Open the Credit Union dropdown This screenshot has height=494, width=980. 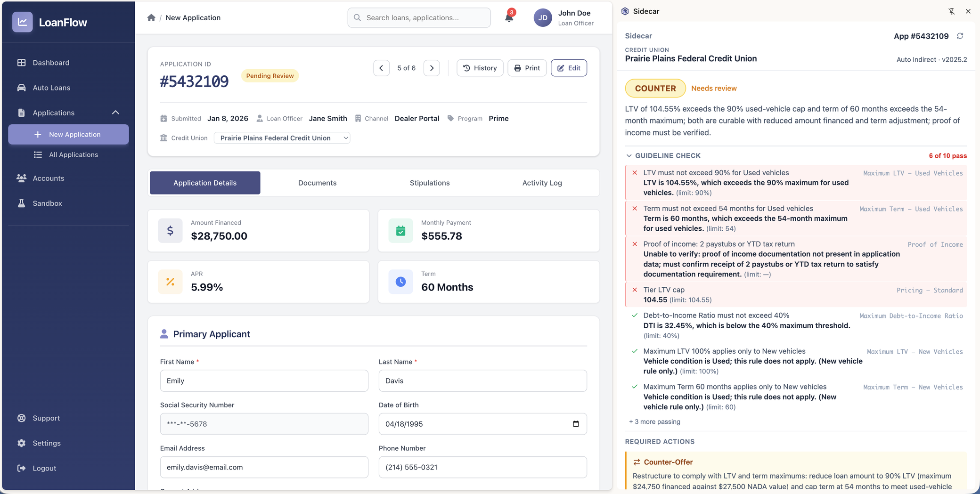(282, 138)
